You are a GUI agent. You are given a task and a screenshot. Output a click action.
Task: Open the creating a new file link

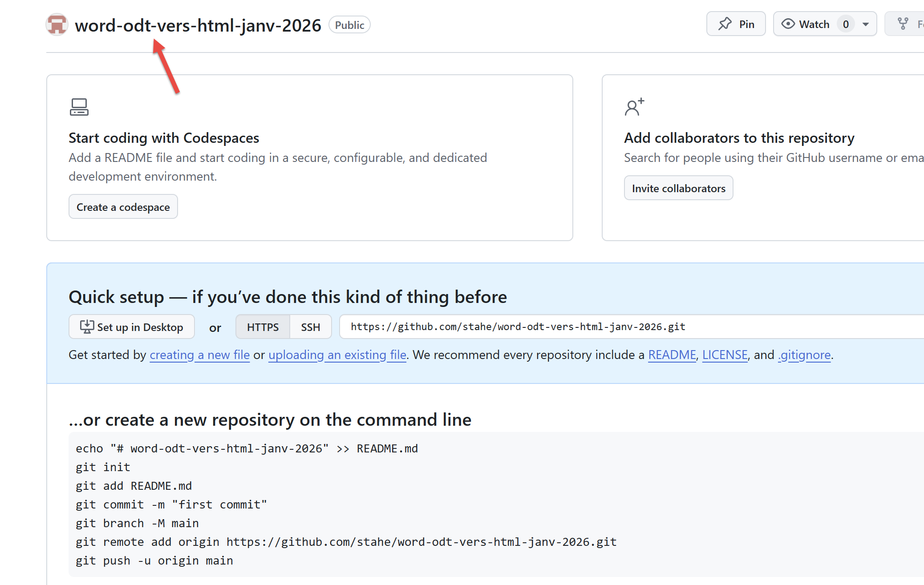(x=199, y=355)
